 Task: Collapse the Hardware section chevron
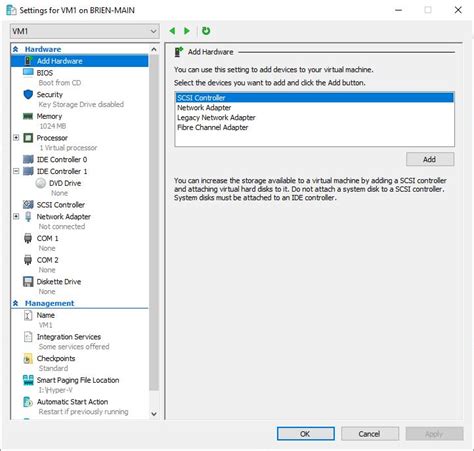pyautogui.click(x=16, y=49)
